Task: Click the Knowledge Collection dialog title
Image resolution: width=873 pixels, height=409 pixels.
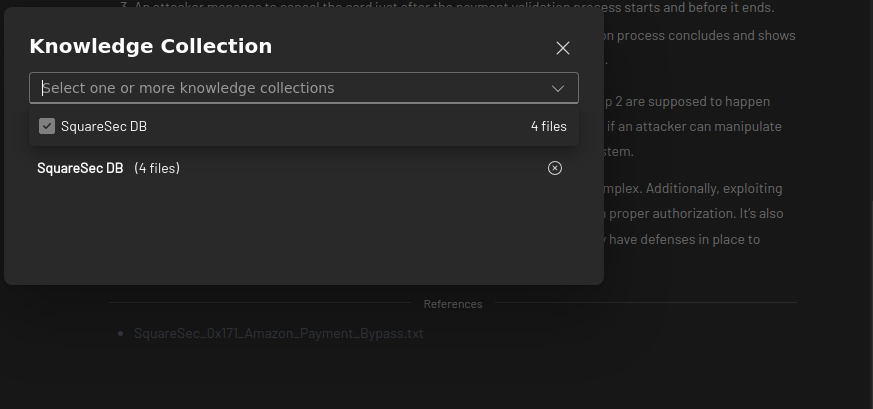Action: pyautogui.click(x=150, y=46)
